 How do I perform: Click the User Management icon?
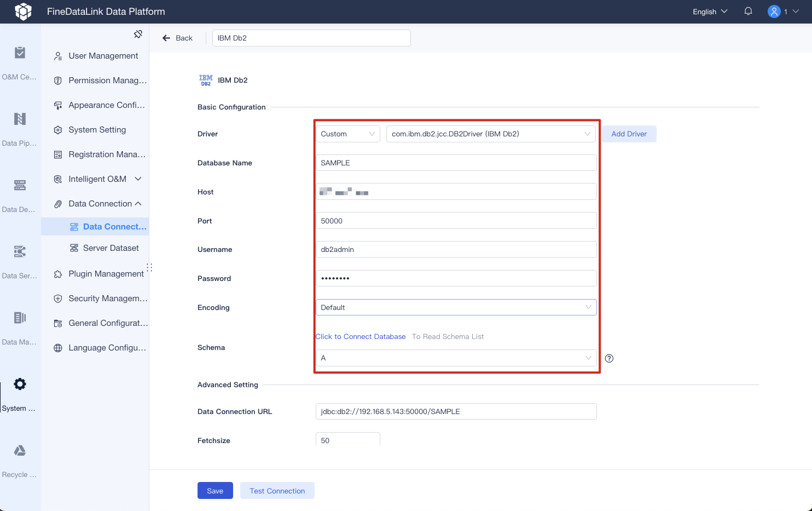tap(58, 56)
